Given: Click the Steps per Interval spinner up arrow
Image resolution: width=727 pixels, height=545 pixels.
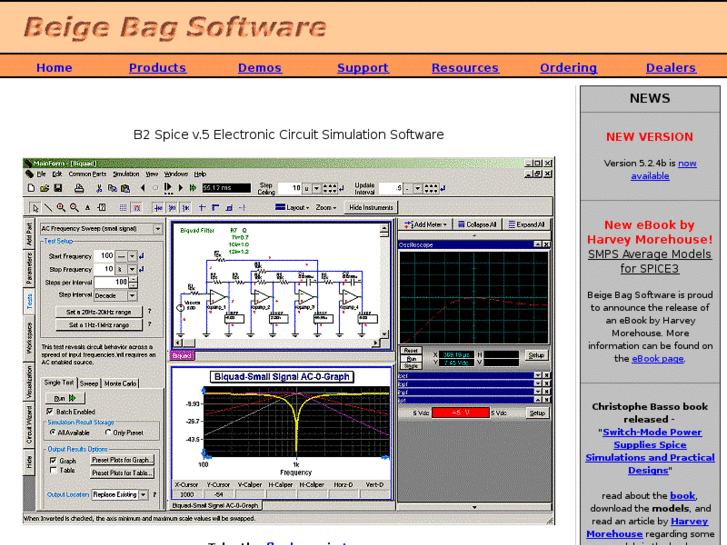Looking at the screenshot, I should [x=134, y=279].
